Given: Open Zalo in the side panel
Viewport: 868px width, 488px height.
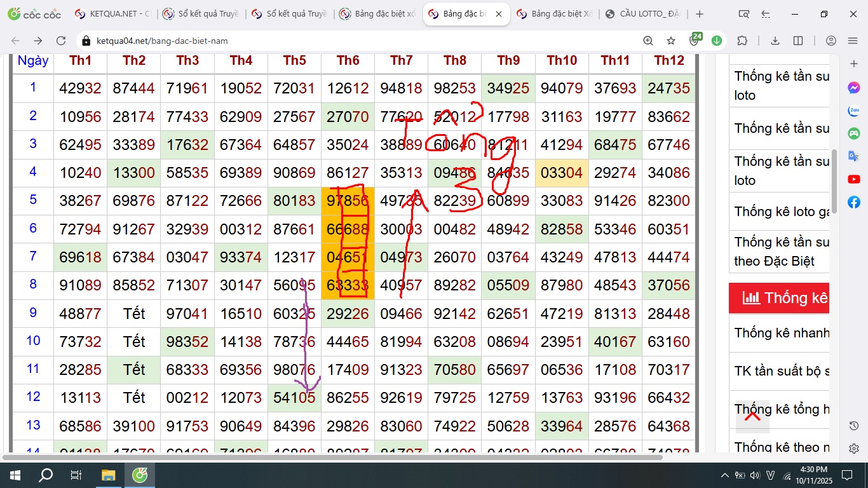Looking at the screenshot, I should point(854,111).
